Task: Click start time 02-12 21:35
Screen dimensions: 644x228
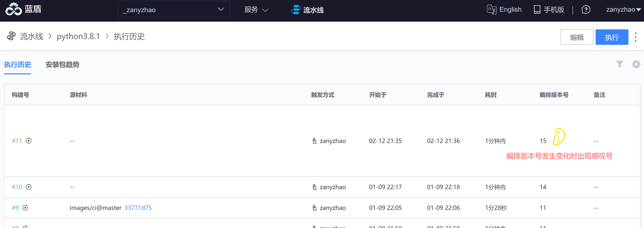Action: click(385, 141)
